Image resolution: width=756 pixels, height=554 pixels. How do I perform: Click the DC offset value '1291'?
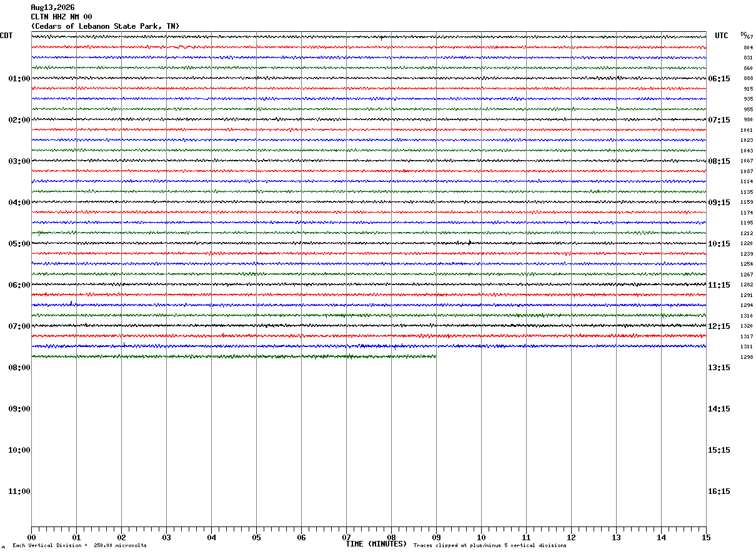(747, 295)
